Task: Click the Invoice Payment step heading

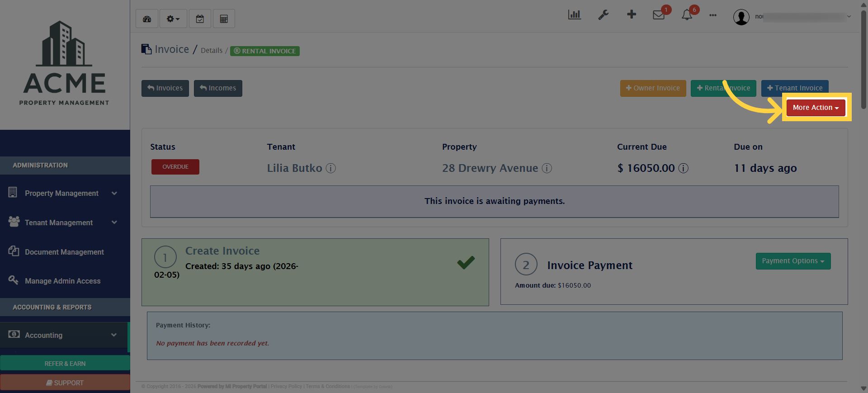Action: (590, 265)
